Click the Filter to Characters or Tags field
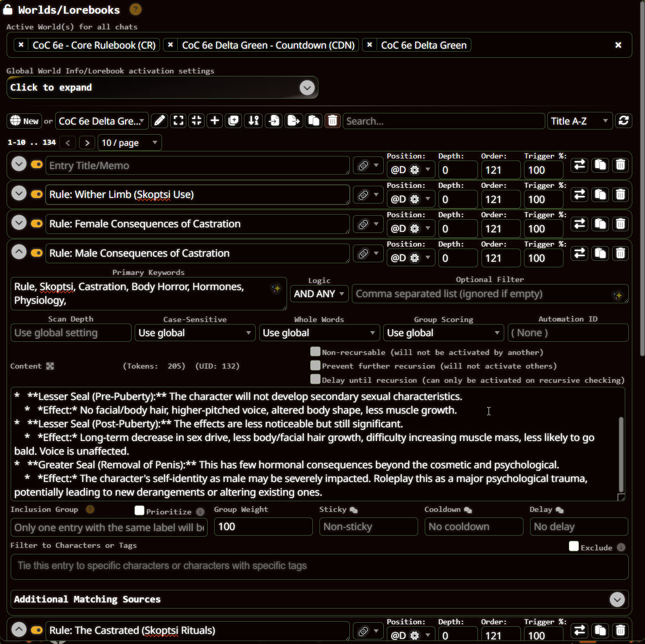The height and width of the screenshot is (644, 645). (319, 567)
